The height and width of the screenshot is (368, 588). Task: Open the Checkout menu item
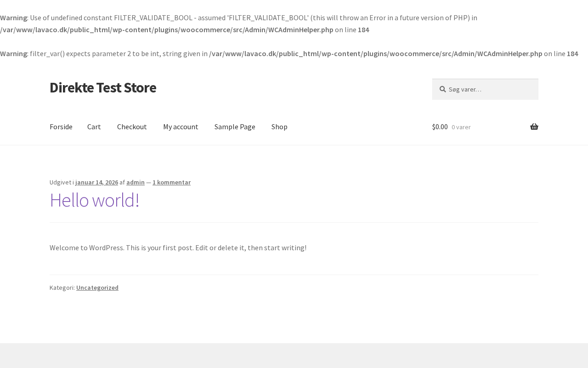click(x=132, y=127)
